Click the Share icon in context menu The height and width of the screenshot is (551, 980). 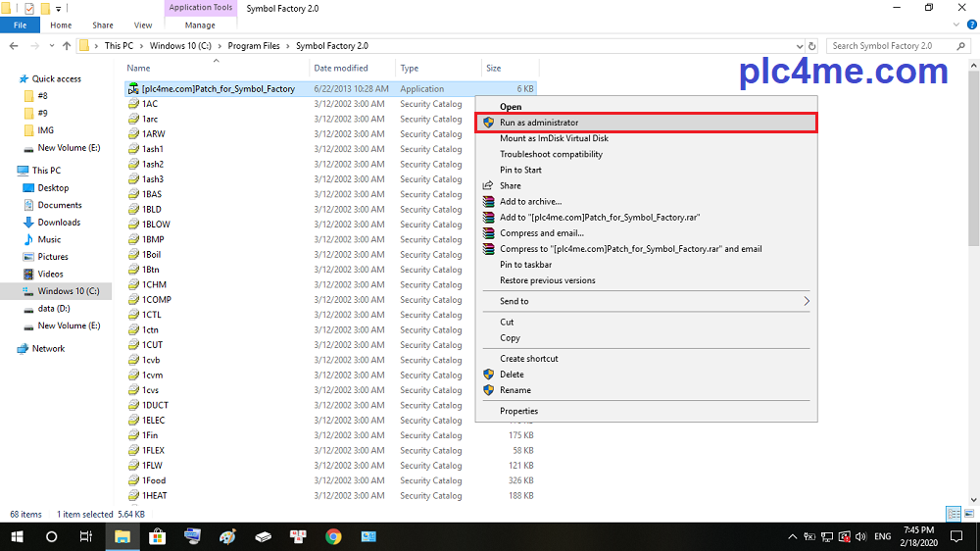click(489, 185)
